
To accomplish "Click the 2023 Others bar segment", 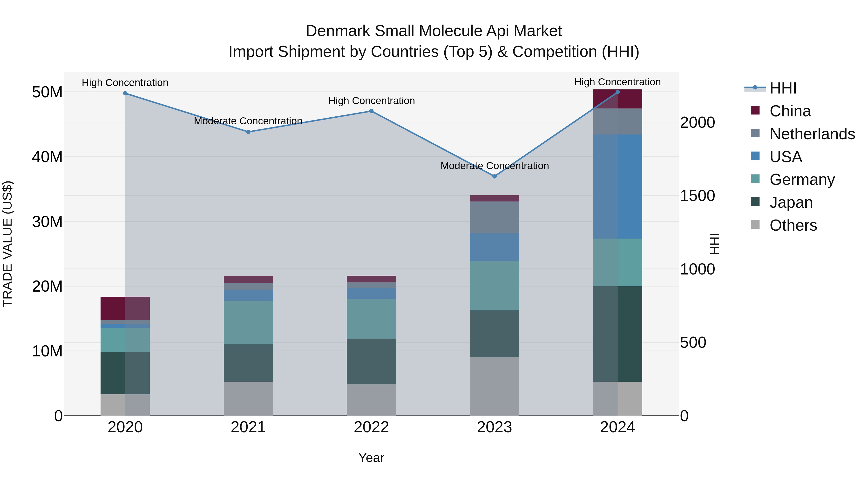I will [495, 387].
